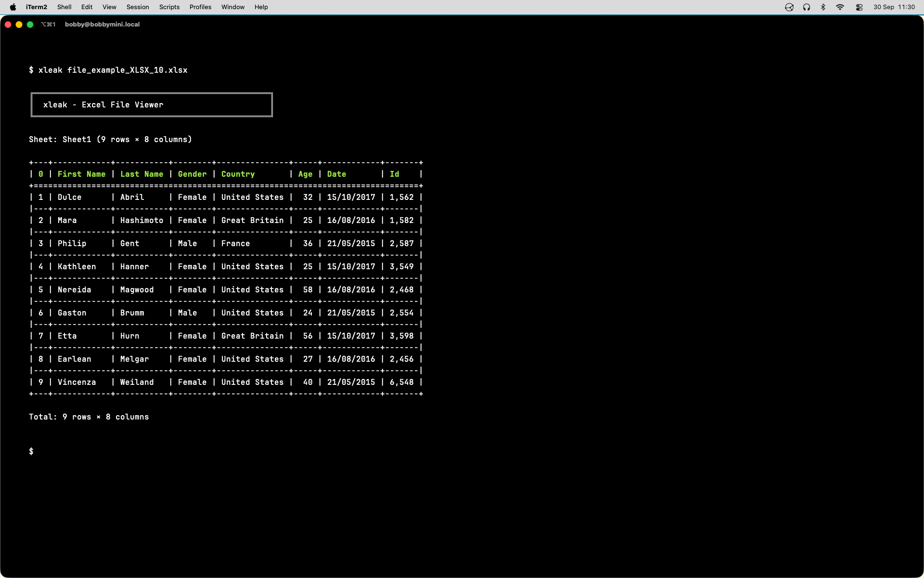
Task: Click the 'Sheet: Sheet1' info line
Action: tap(110, 140)
